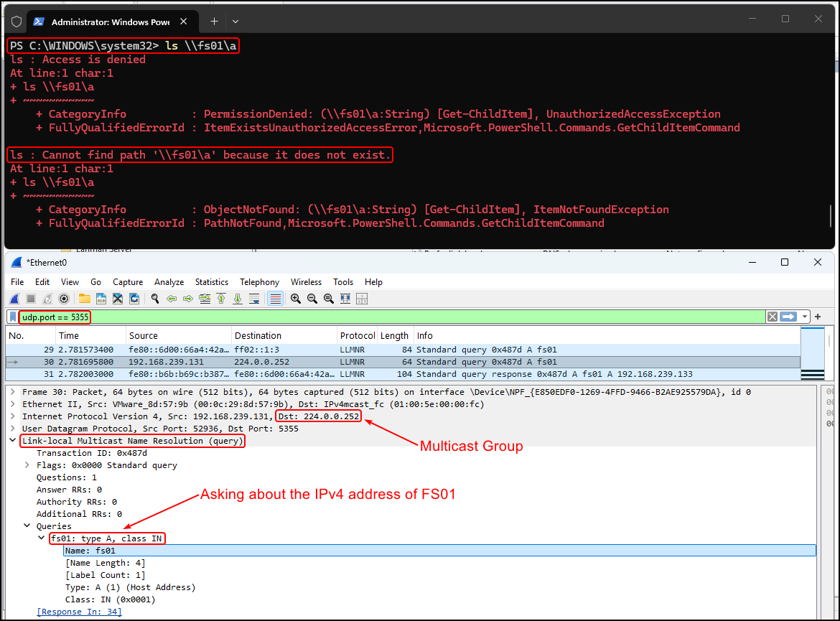Click the Close capture file icon
Viewport: 840px width, 621px height.
click(x=118, y=299)
